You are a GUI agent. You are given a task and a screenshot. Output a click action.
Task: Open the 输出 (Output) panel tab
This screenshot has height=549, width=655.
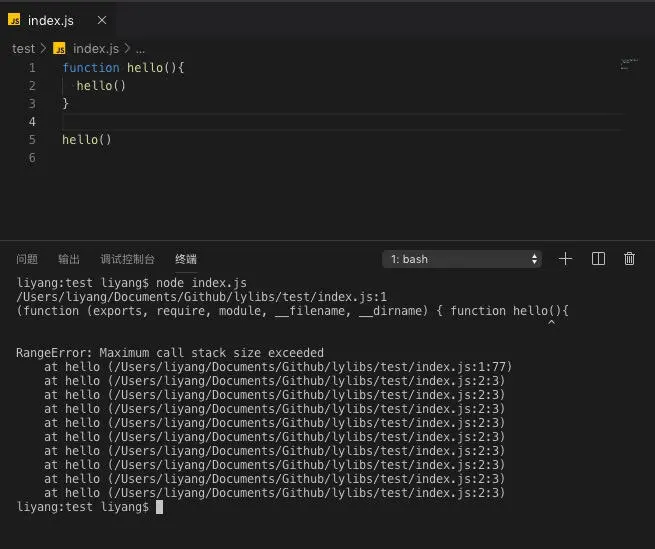tap(69, 259)
